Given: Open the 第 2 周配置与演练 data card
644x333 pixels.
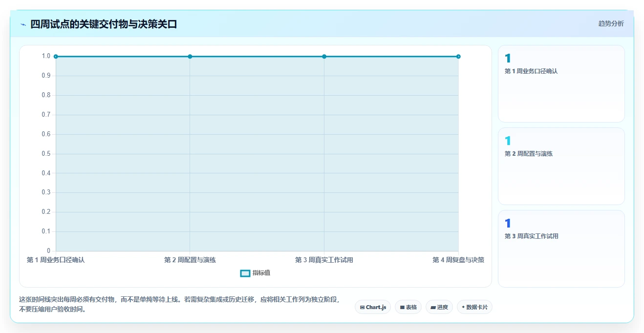Looking at the screenshot, I should pos(561,166).
